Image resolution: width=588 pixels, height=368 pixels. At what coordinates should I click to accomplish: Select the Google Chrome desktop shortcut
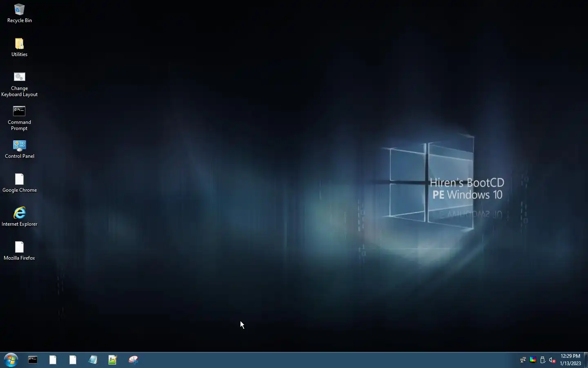pos(19,183)
